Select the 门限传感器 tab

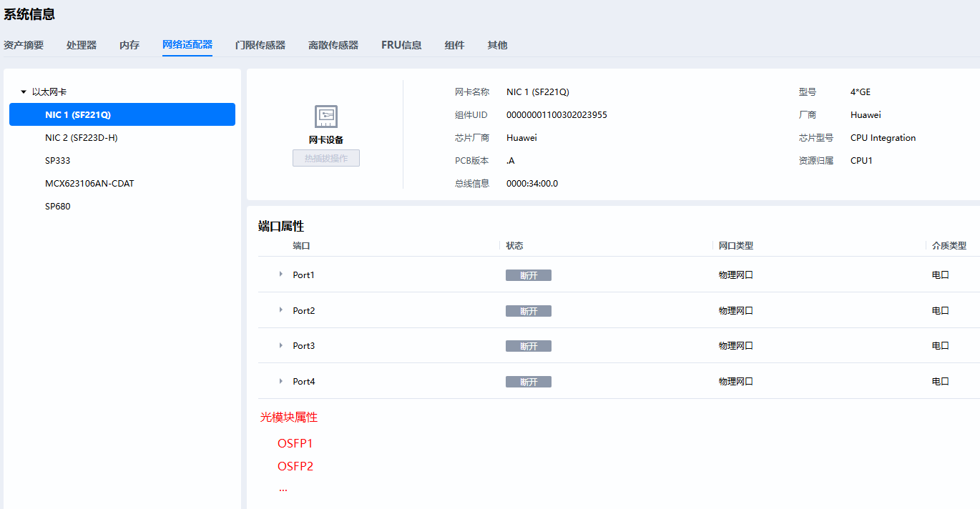pos(260,45)
